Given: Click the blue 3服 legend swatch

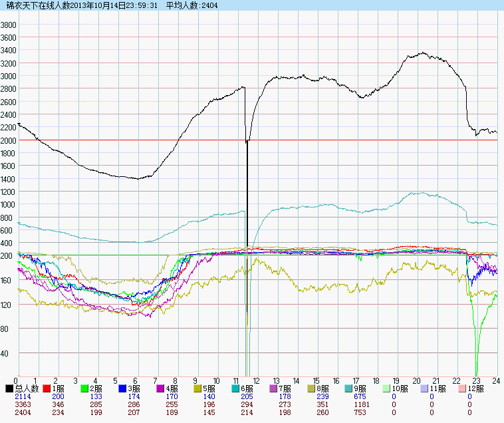Looking at the screenshot, I should pyautogui.click(x=122, y=388).
